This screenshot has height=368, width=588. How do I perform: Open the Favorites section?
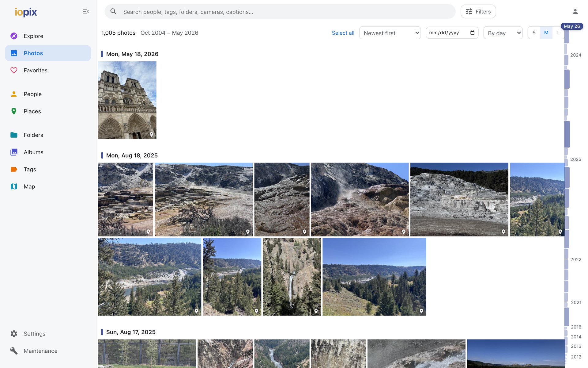click(x=48, y=70)
